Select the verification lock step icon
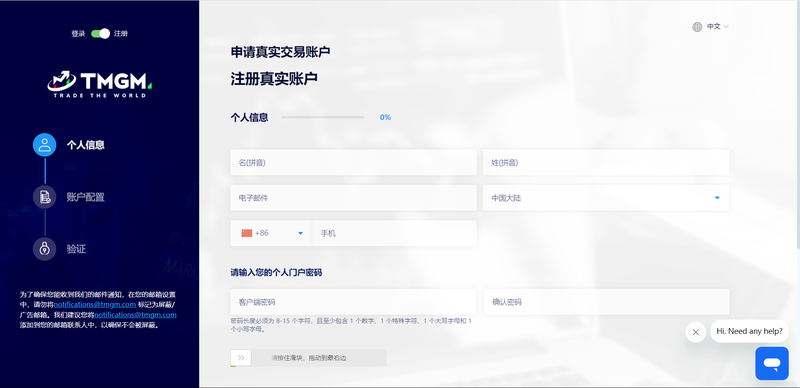800x388 pixels. click(x=45, y=249)
